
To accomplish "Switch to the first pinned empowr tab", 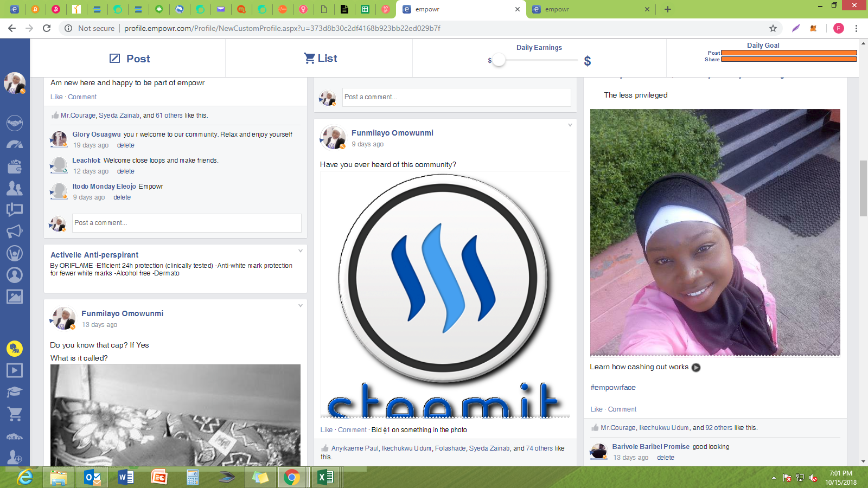I will [x=15, y=9].
